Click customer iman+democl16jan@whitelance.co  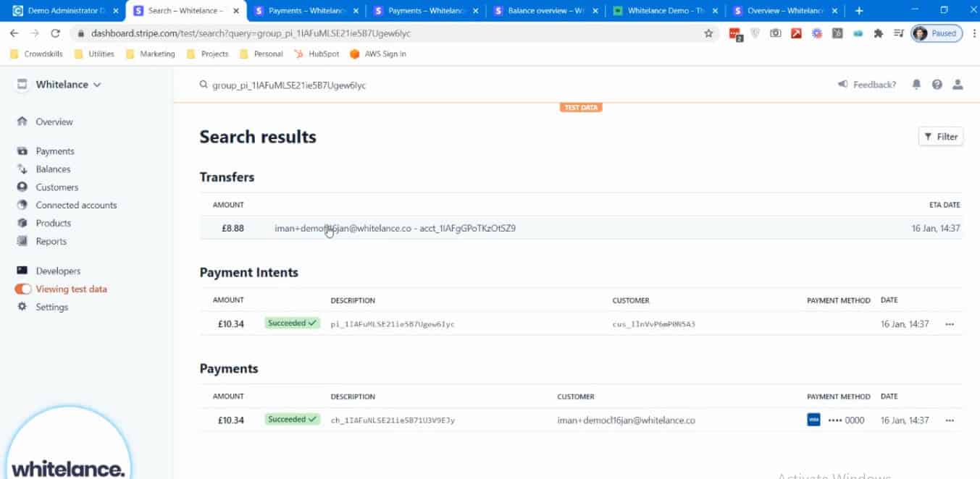point(626,420)
